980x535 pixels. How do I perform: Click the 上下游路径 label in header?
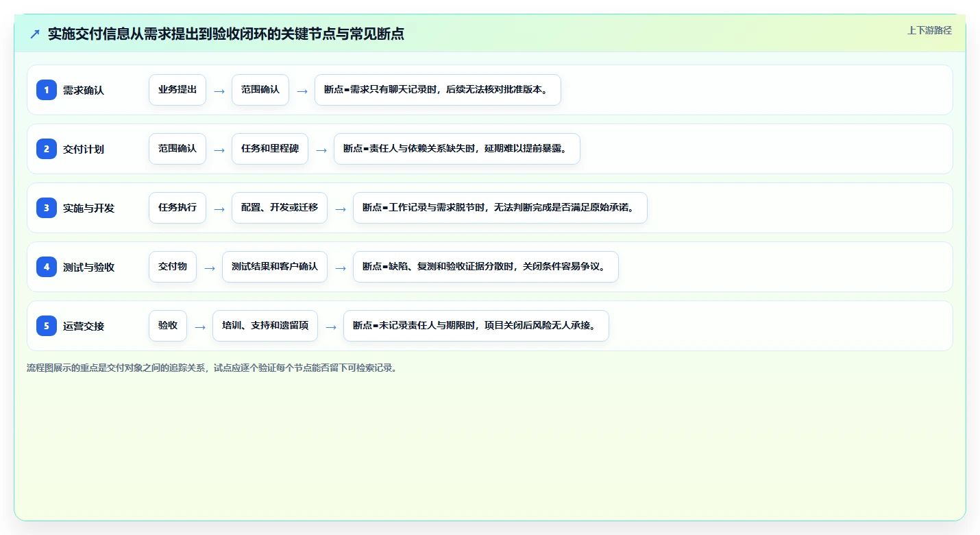click(929, 30)
